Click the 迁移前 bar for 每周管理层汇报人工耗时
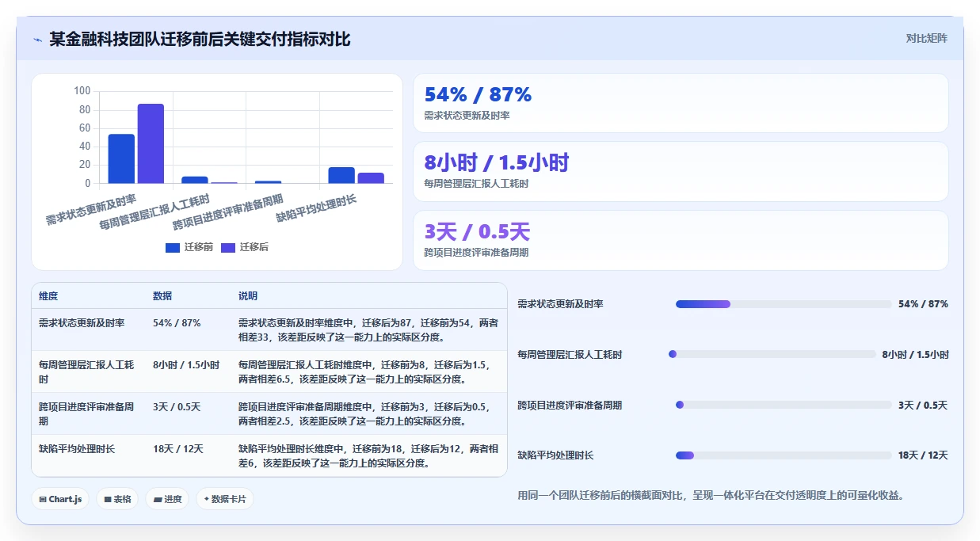Screen dimensions: 980x541 click(x=195, y=180)
